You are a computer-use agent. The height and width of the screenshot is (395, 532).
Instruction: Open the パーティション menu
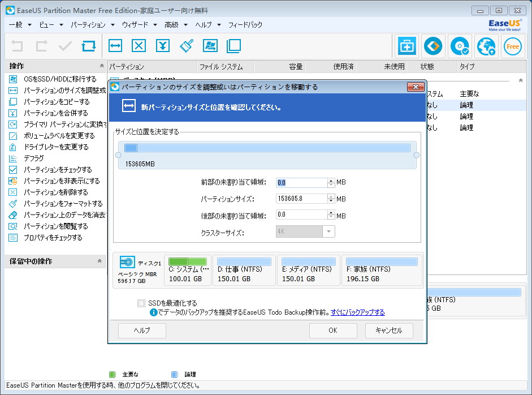(x=93, y=25)
